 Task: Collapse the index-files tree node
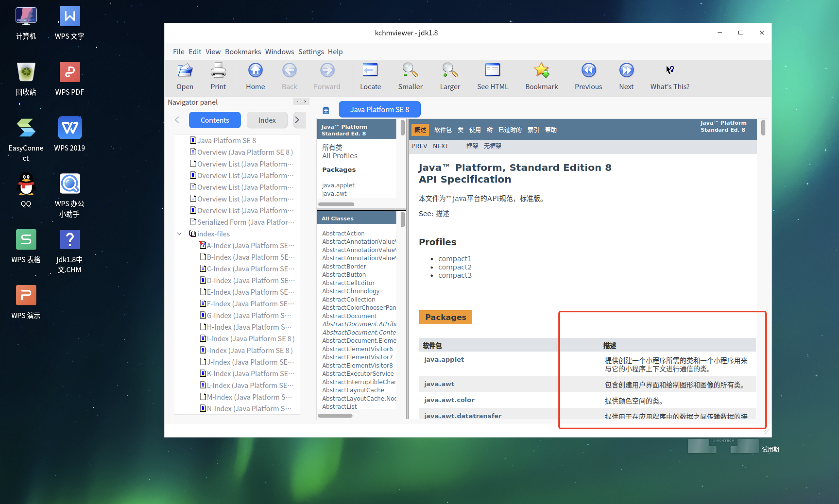tap(180, 234)
